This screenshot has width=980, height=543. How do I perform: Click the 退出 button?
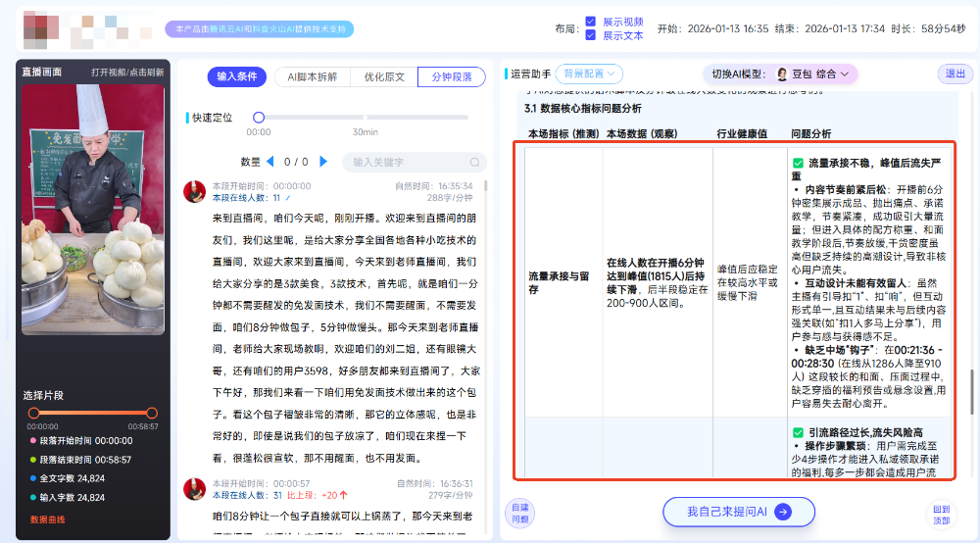[954, 74]
